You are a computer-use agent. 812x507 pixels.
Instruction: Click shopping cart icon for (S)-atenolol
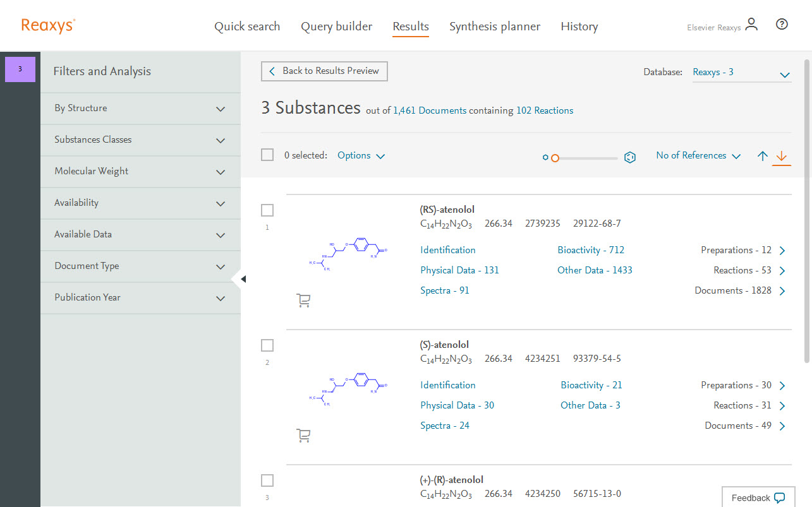303,436
